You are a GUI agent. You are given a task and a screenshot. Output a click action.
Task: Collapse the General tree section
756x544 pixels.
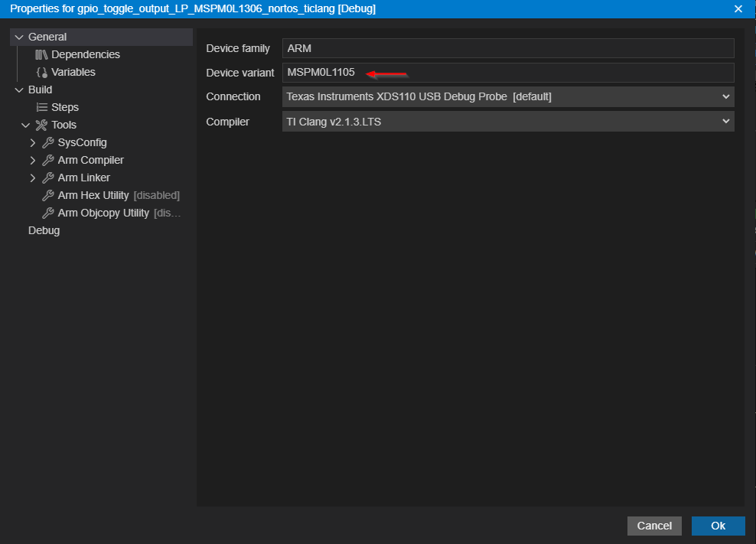[19, 37]
